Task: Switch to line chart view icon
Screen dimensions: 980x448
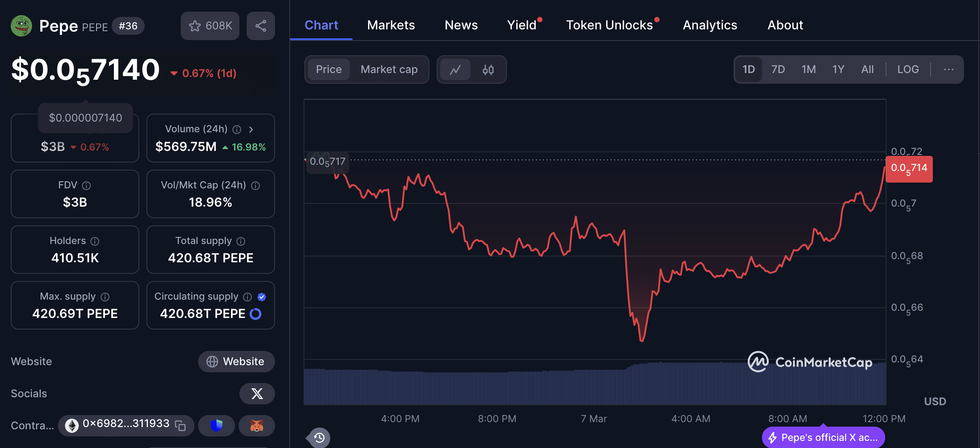Action: pyautogui.click(x=455, y=69)
